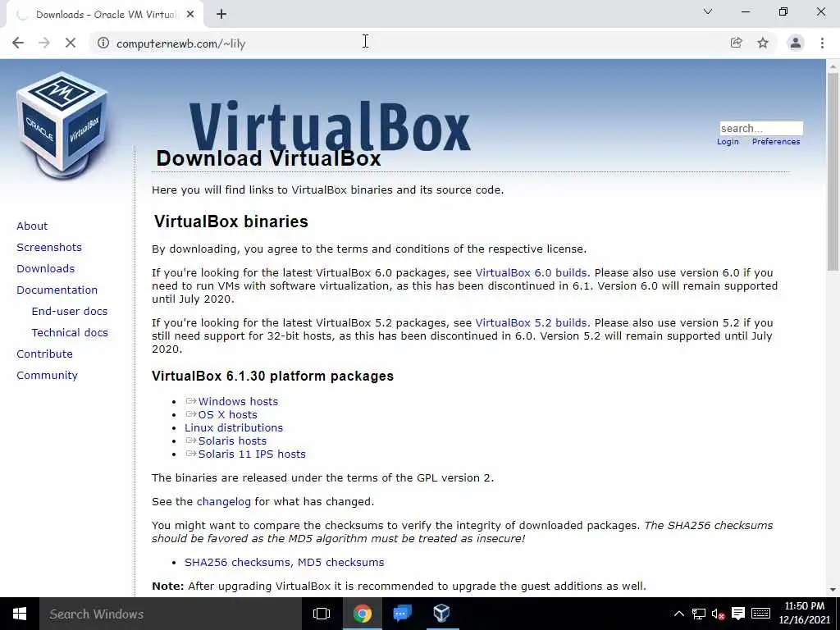Viewport: 840px width, 630px height.
Task: Open About in sidebar
Action: tap(32, 226)
